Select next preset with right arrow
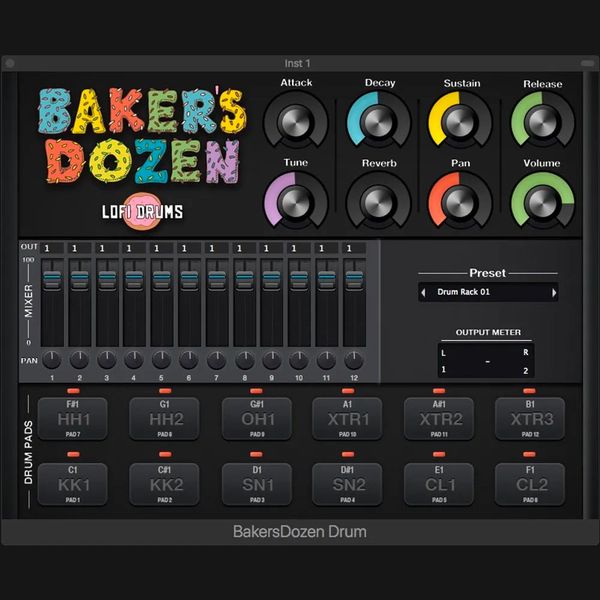600x600 pixels. pyautogui.click(x=554, y=293)
